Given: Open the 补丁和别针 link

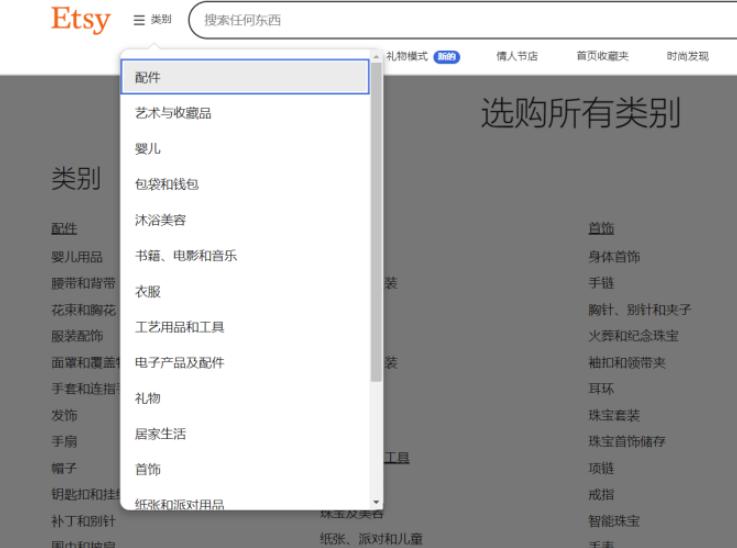Looking at the screenshot, I should pyautogui.click(x=83, y=521).
